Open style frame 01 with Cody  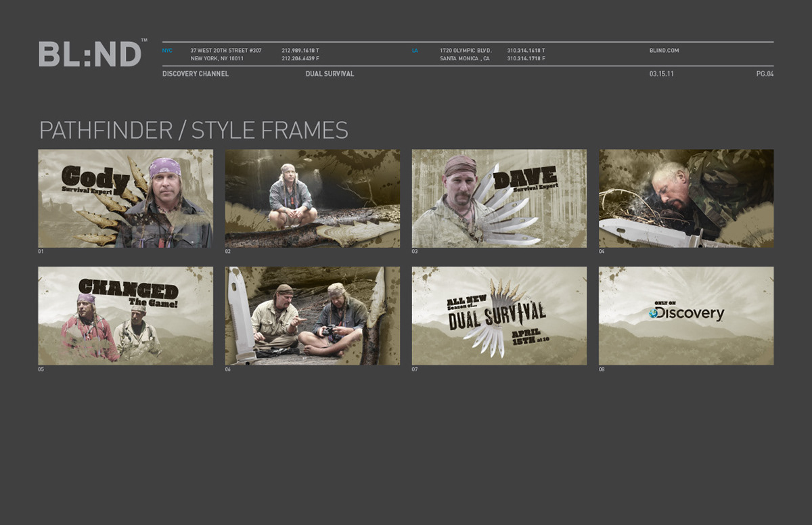126,198
